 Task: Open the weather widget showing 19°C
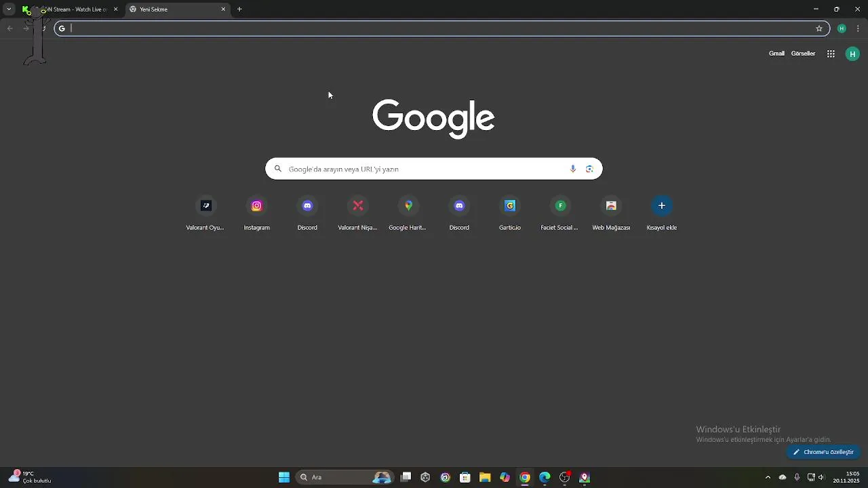tap(31, 477)
